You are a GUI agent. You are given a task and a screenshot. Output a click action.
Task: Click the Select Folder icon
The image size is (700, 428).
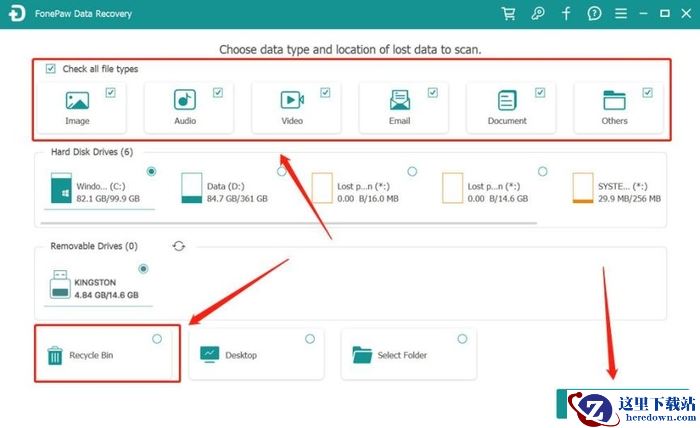click(x=362, y=355)
